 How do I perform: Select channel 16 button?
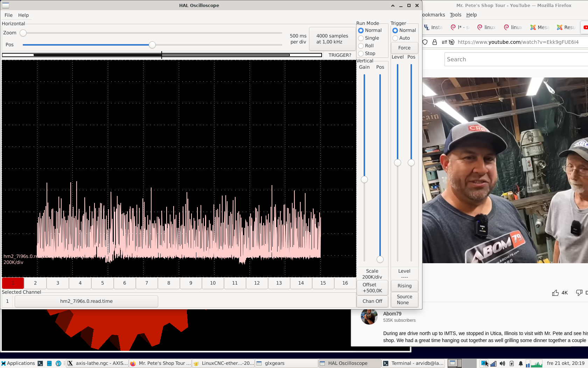coord(345,283)
